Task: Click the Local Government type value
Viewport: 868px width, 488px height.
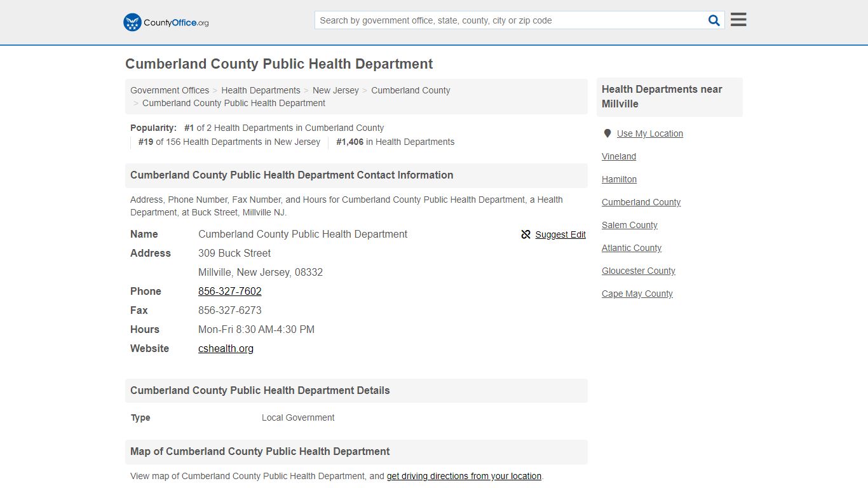Action: coord(298,417)
